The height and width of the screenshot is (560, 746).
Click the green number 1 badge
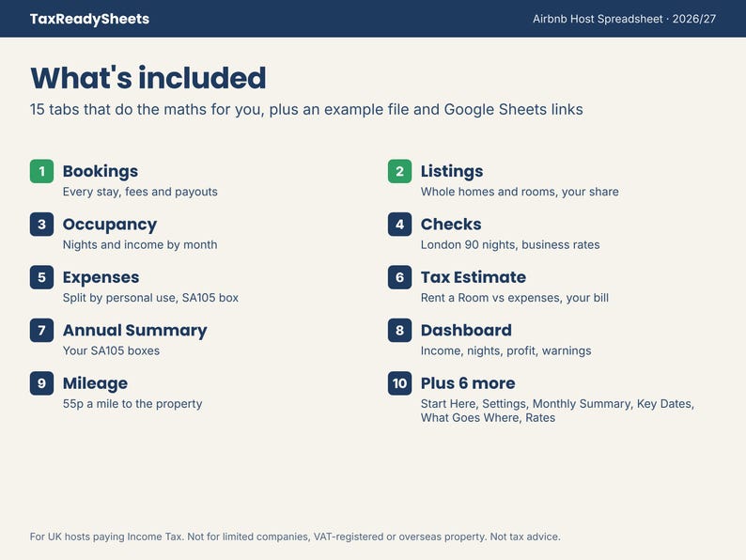(42, 171)
